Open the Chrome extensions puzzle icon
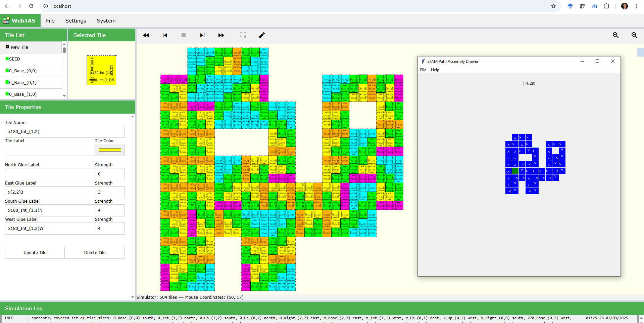This screenshot has width=644, height=323. click(606, 6)
